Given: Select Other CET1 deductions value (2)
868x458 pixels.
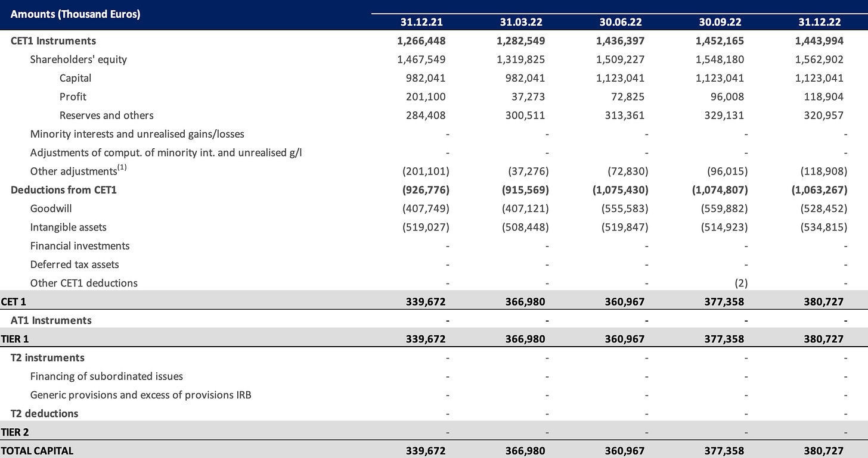Looking at the screenshot, I should [741, 283].
